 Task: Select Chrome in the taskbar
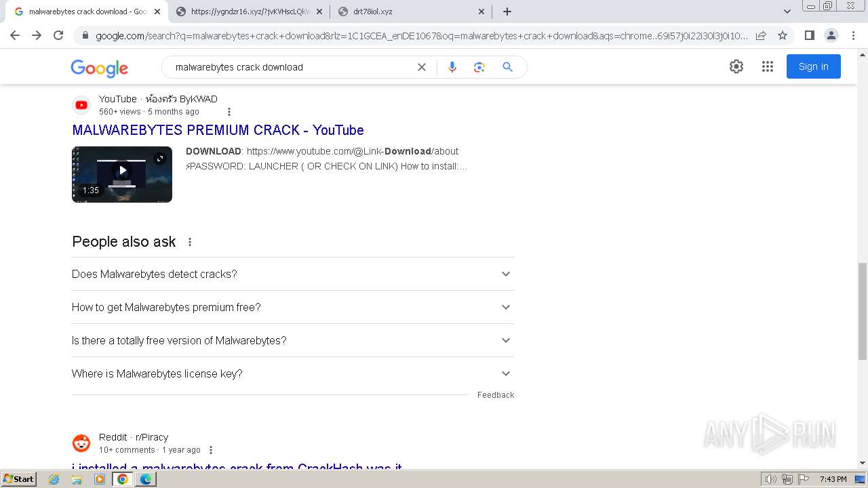coord(123,479)
